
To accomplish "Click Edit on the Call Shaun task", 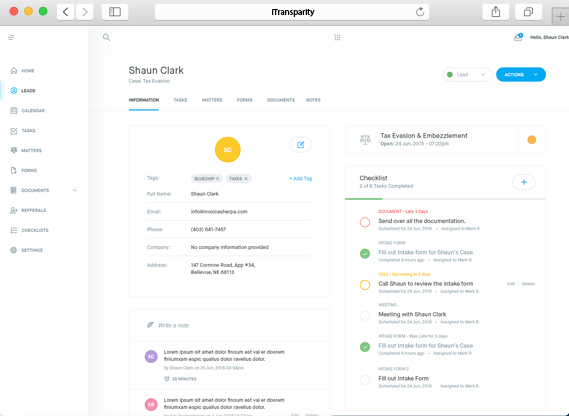I will tap(511, 284).
